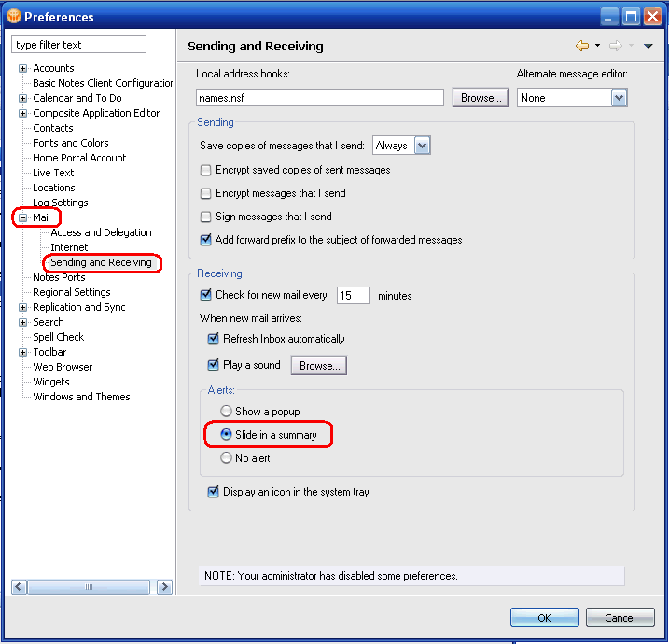Select the No alert radio button
This screenshot has width=669, height=644.
[x=226, y=458]
